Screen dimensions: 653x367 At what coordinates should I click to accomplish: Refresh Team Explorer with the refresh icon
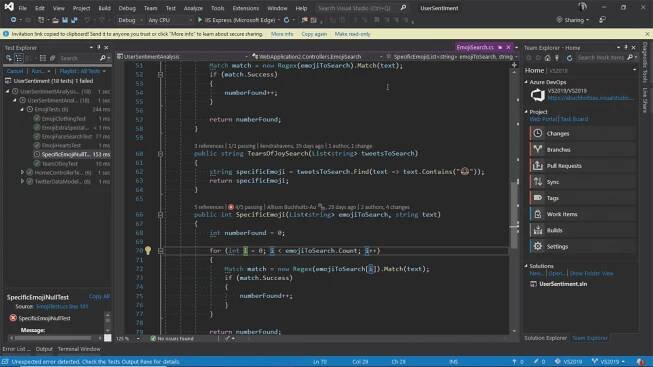point(569,58)
